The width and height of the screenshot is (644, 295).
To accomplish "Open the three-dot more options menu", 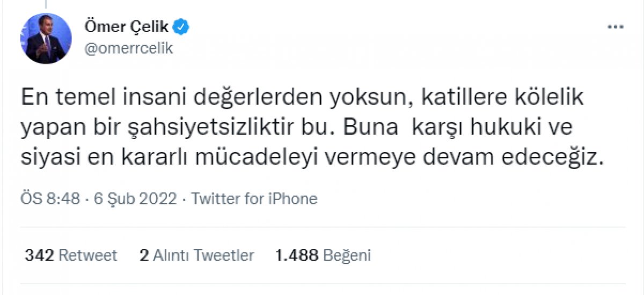I will tap(615, 27).
